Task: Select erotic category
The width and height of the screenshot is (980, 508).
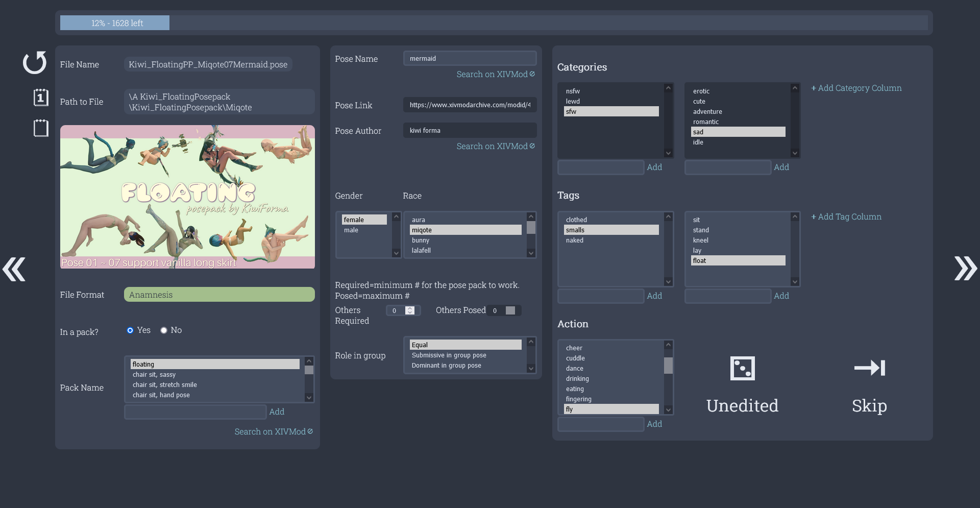Action: tap(738, 91)
